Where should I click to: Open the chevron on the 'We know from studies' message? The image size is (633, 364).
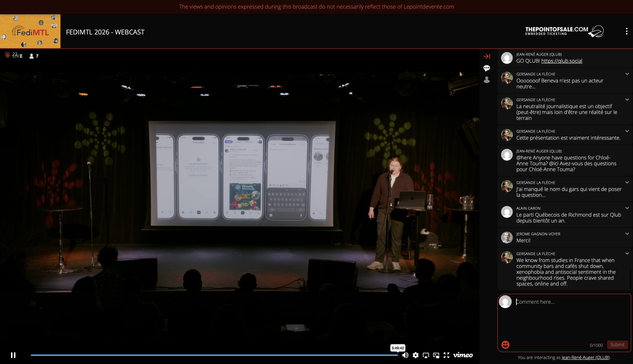click(x=627, y=253)
